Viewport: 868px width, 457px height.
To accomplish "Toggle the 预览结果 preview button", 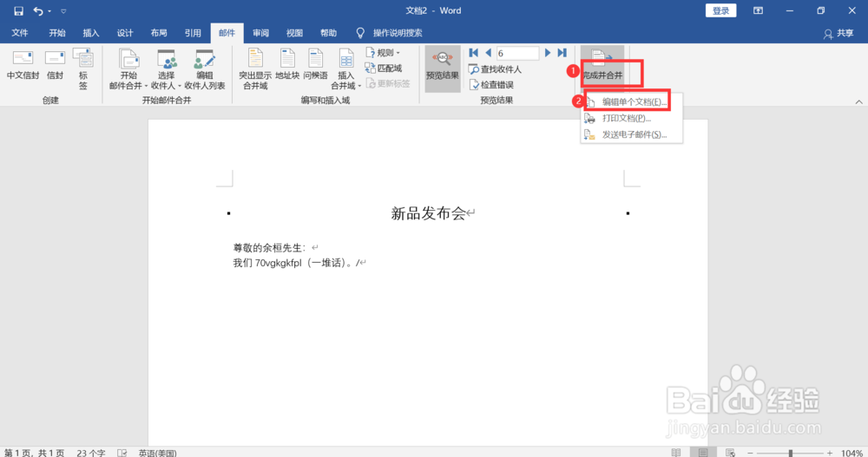I will click(443, 69).
